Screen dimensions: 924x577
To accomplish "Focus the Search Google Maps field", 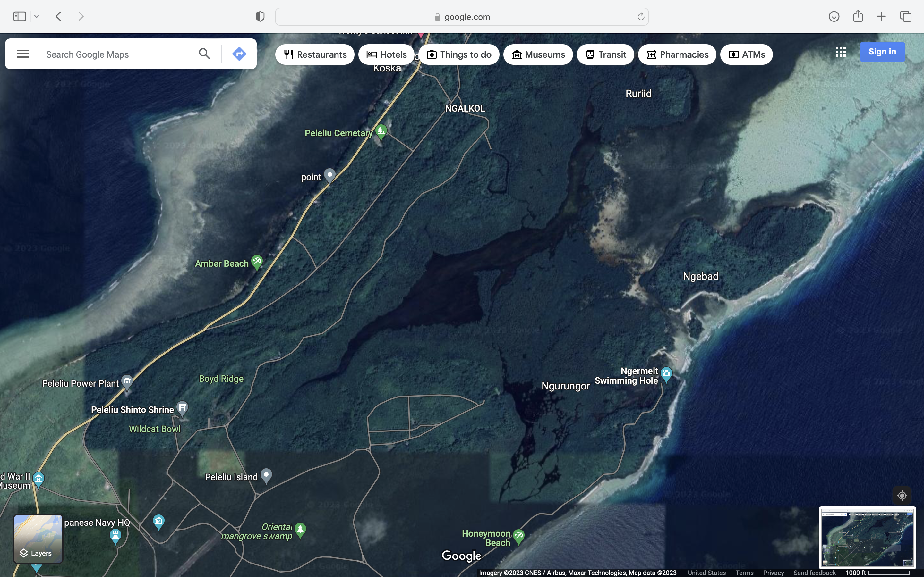I will click(x=115, y=54).
